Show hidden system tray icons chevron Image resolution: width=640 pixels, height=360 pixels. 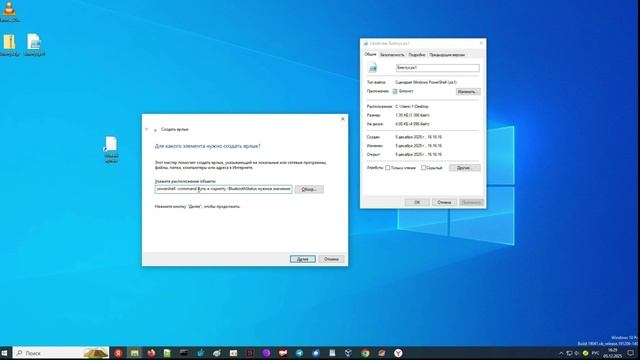click(561, 353)
